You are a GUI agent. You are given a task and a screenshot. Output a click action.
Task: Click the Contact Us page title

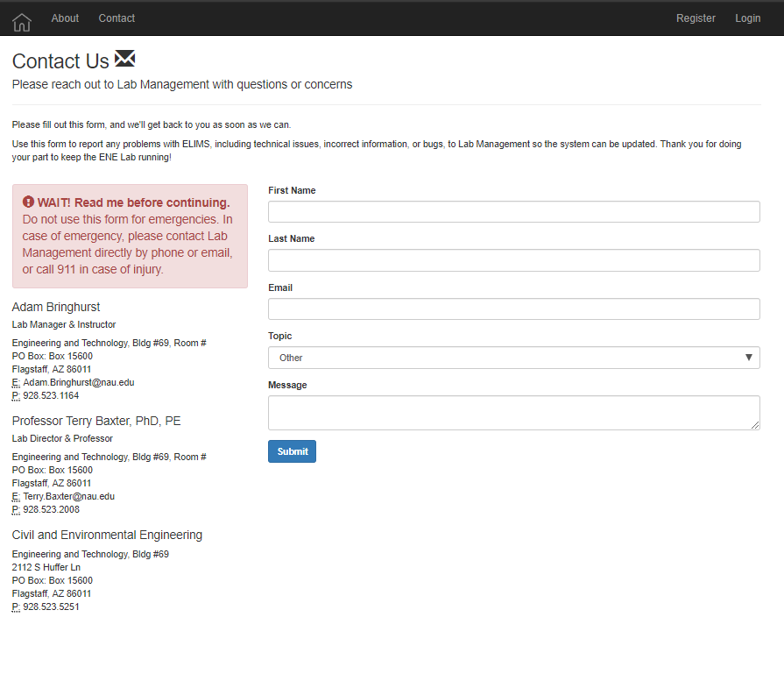click(x=60, y=61)
